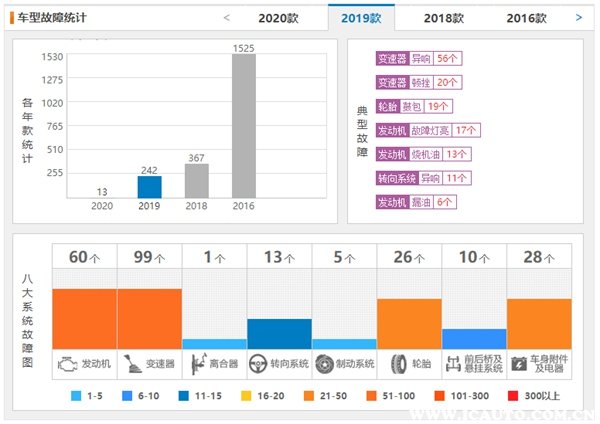
Task: Click the engine (发动机) system icon
Action: coord(67,364)
